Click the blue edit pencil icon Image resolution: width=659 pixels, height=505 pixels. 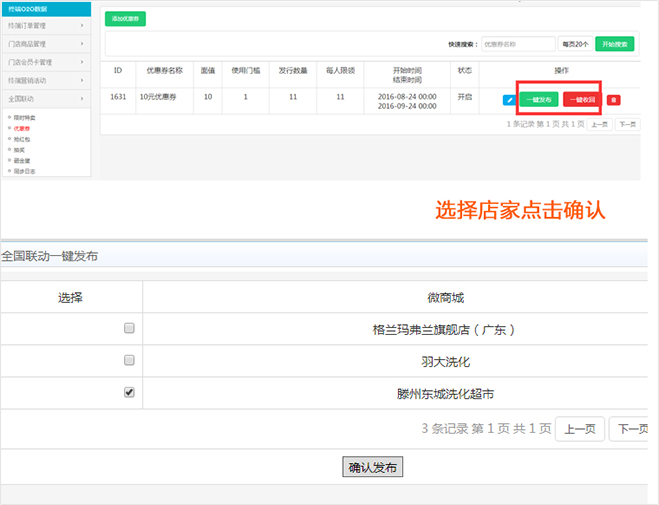pos(510,100)
